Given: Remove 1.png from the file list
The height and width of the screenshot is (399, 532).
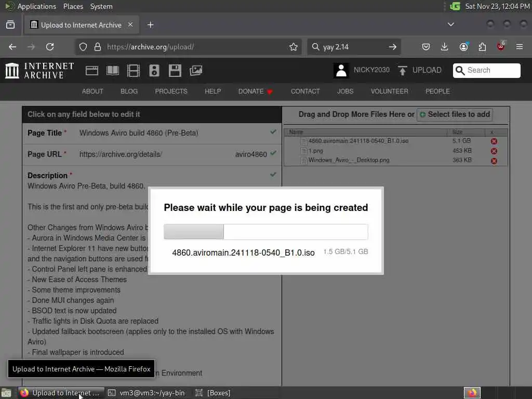Looking at the screenshot, I should (x=494, y=151).
